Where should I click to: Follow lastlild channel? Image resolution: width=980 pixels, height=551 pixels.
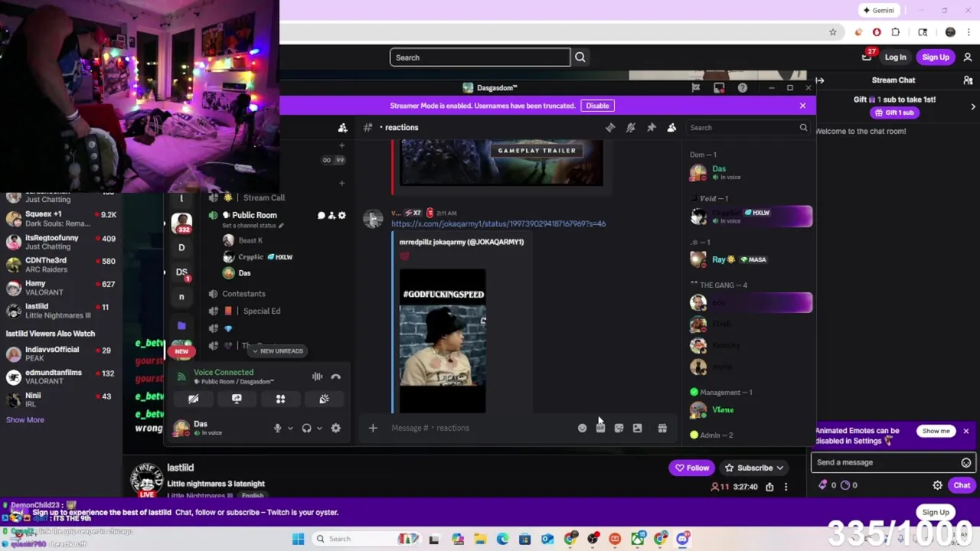tap(691, 468)
